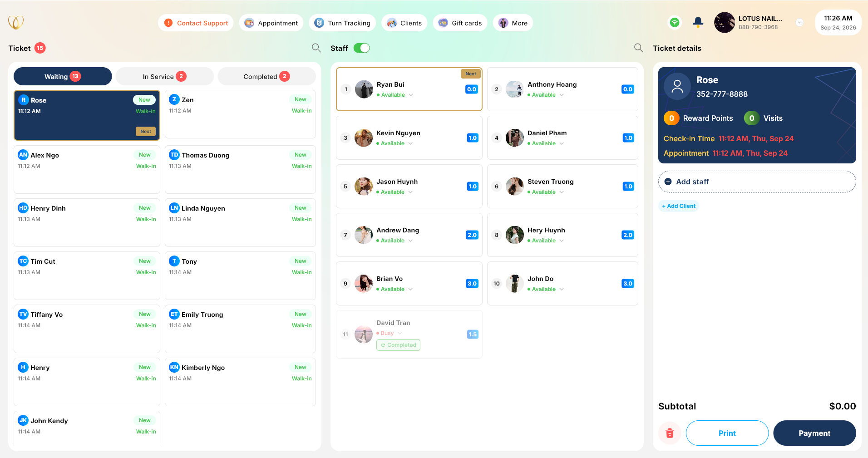868x458 pixels.
Task: Expand David Tran's Busy status dropdown
Action: pos(399,333)
